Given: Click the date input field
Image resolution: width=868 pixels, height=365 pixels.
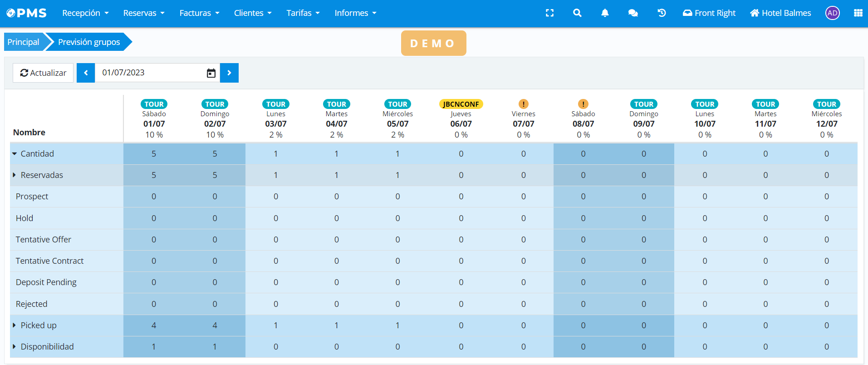Looking at the screenshot, I should 150,73.
